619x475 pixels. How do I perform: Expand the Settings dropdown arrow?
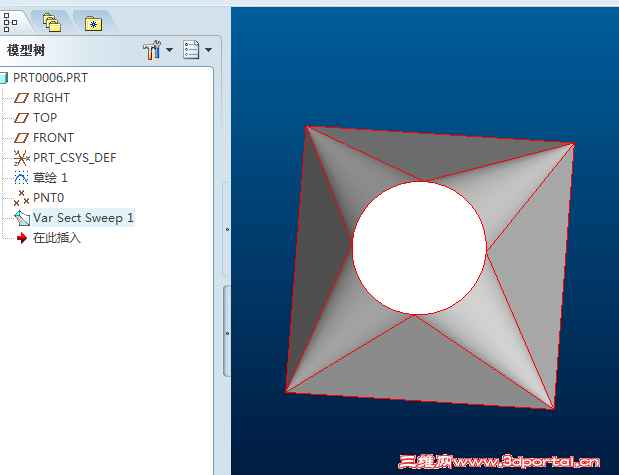(169, 50)
